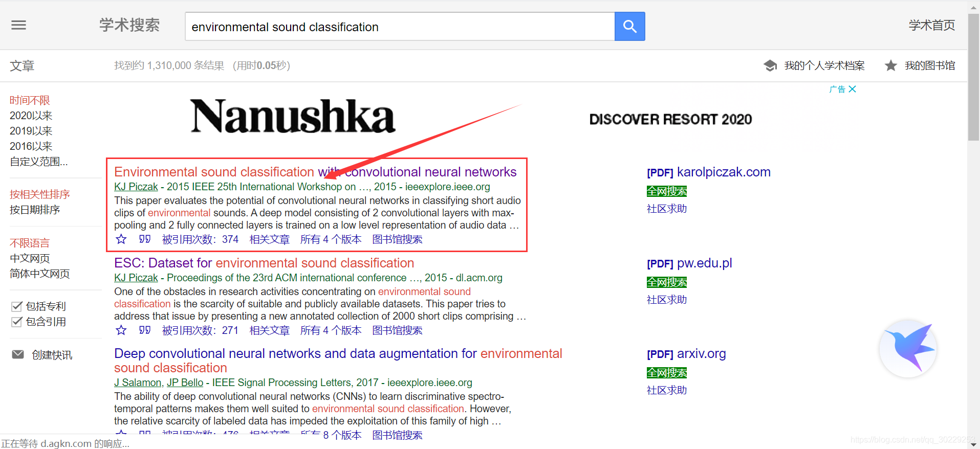Open the [PDF] karolpiczak.com link
The image size is (980, 449).
click(x=709, y=172)
